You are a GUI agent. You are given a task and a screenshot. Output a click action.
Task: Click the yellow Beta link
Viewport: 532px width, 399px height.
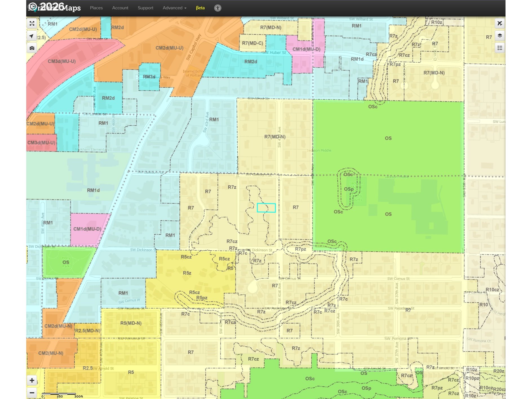200,8
